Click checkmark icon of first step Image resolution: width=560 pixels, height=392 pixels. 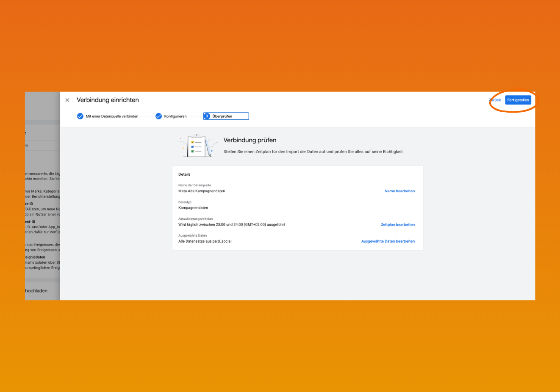click(x=80, y=116)
